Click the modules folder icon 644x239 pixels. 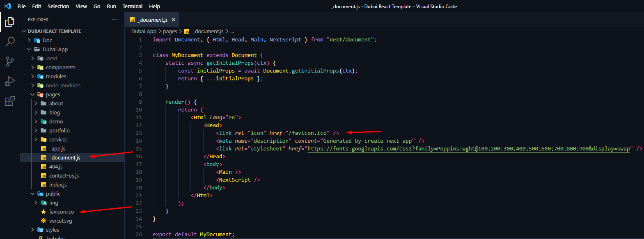coord(40,77)
